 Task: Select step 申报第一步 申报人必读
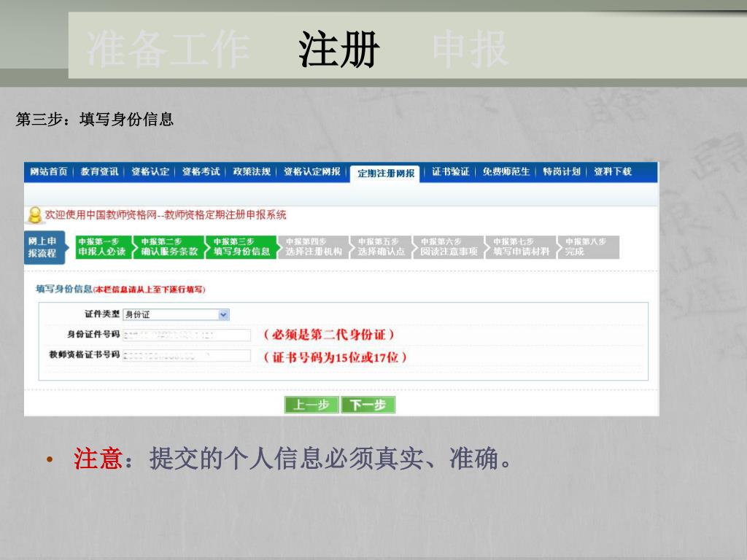coord(102,247)
